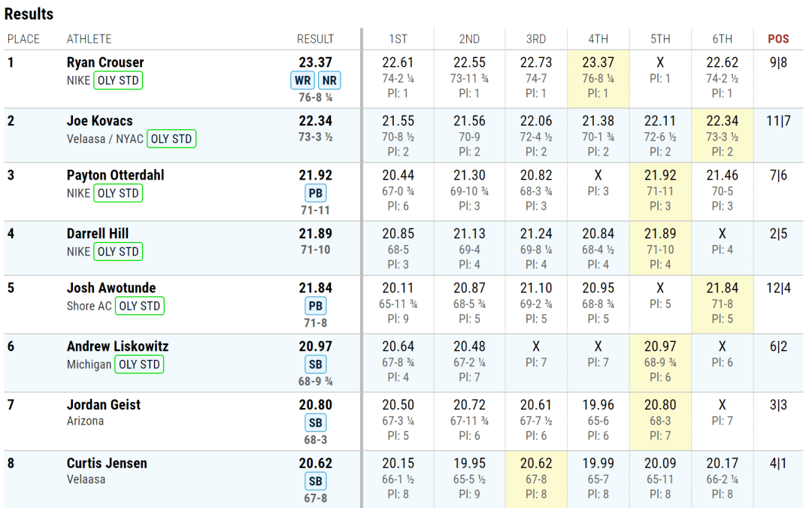Click the OLY STD tag beside Joe Kovacs
This screenshot has height=508, width=812.
pos(171,138)
